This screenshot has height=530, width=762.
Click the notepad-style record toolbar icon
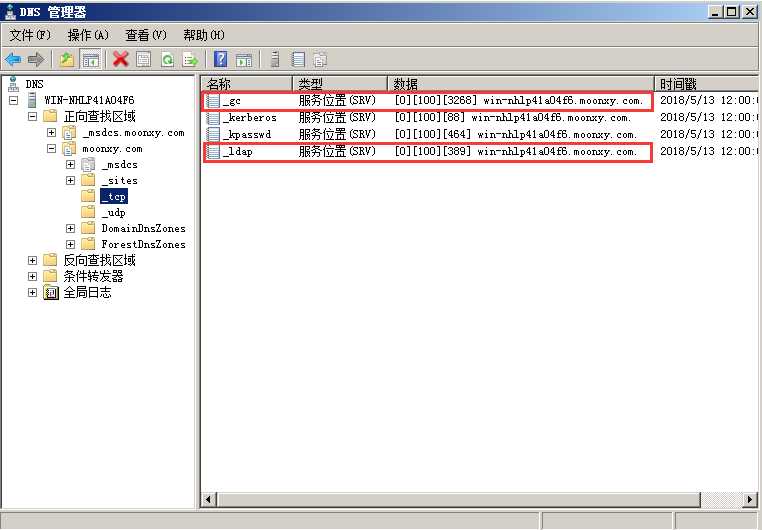(x=298, y=59)
